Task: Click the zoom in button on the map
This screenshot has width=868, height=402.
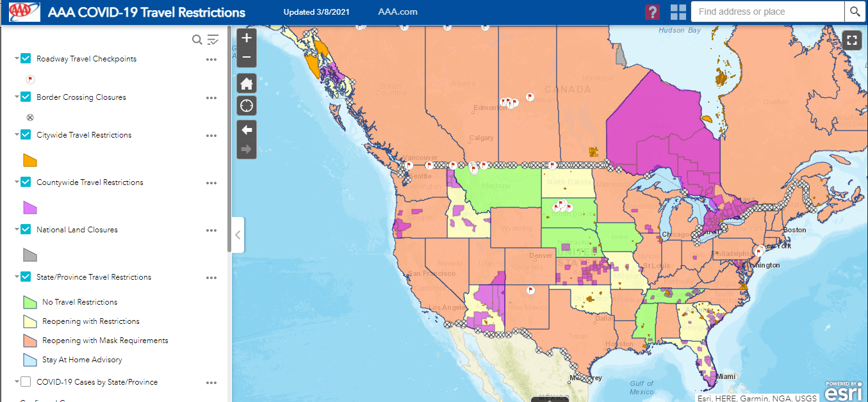Action: tap(246, 37)
